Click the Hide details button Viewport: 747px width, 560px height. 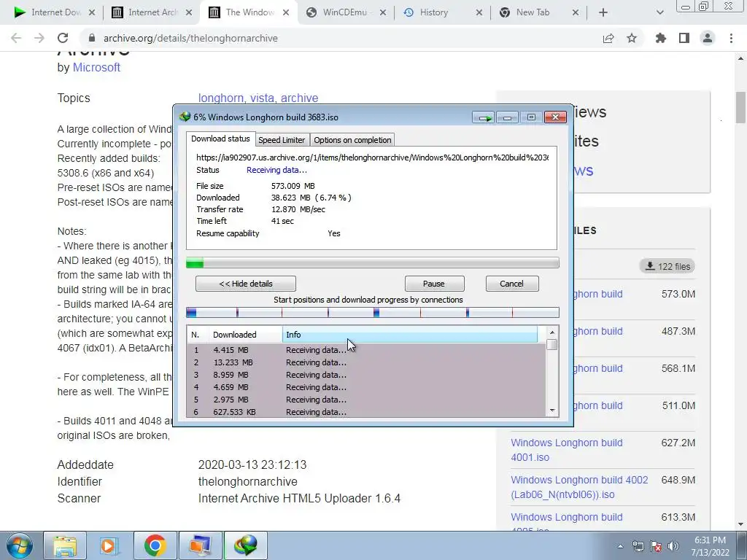246,284
